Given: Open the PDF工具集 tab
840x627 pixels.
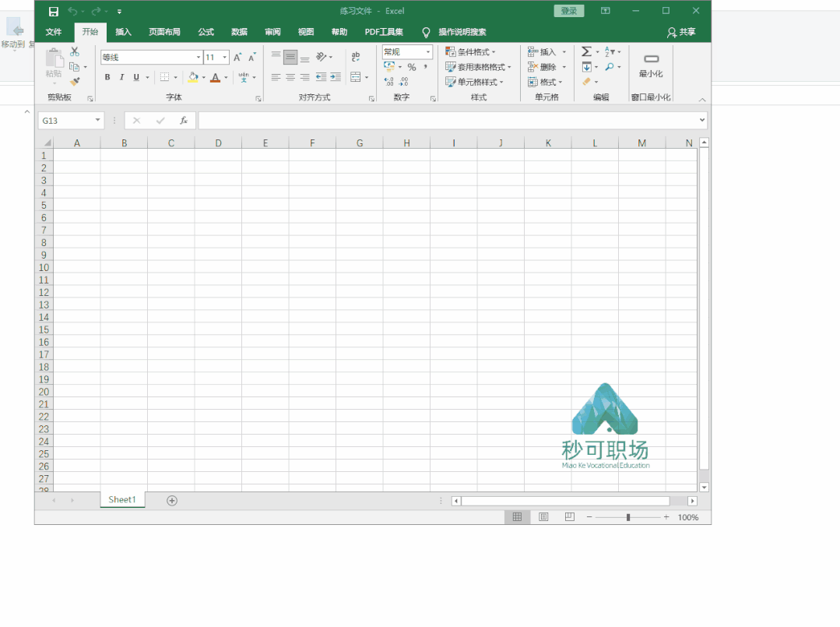Looking at the screenshot, I should (384, 32).
